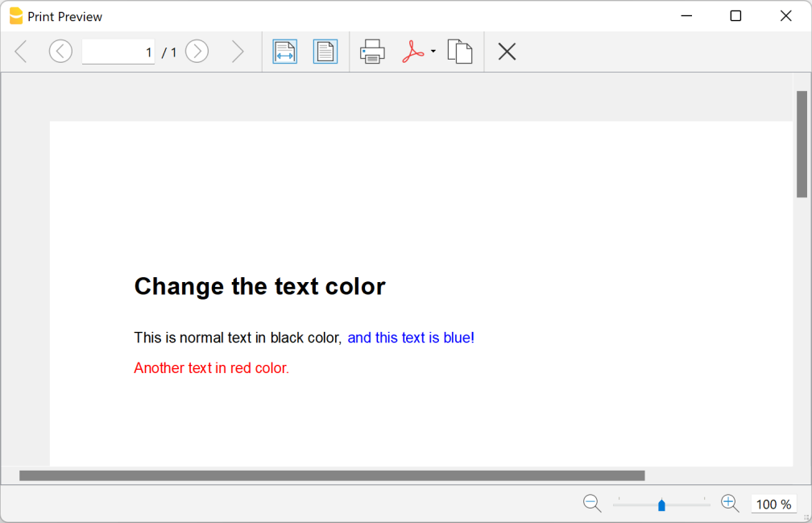812x523 pixels.
Task: Click inside the page number field
Action: click(118, 51)
